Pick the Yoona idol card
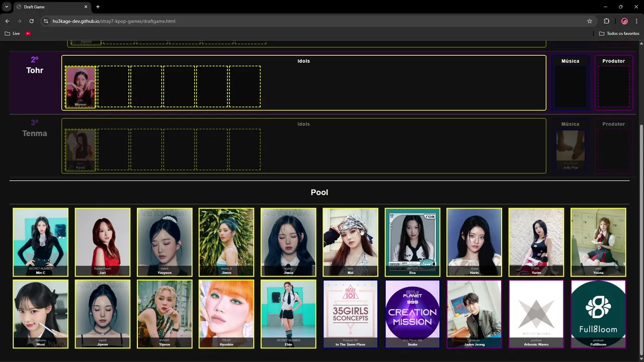This screenshot has height=362, width=644. [x=598, y=242]
